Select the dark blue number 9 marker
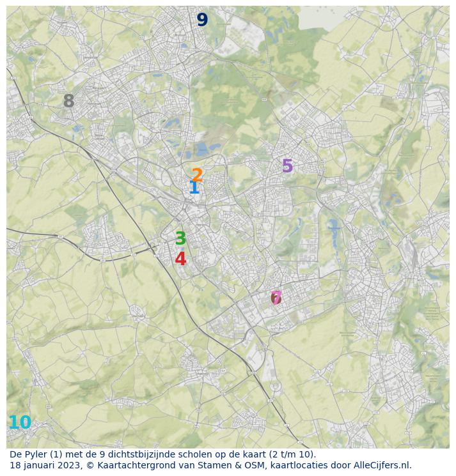Viewport: 456px width, 476px height. pos(202,20)
